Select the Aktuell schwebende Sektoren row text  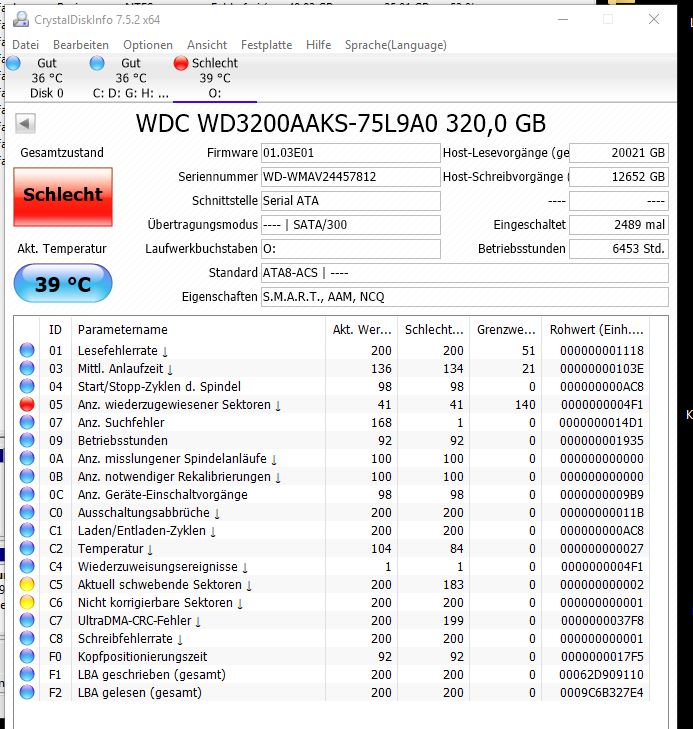[x=165, y=585]
